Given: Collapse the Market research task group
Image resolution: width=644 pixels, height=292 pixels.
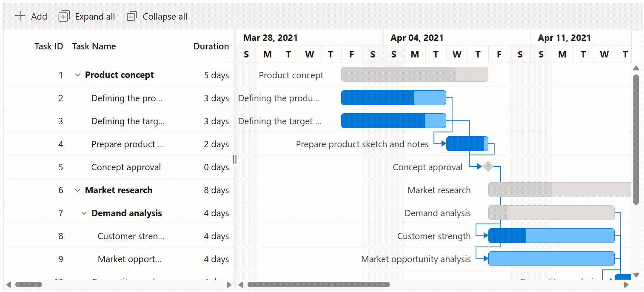Looking at the screenshot, I should [77, 190].
